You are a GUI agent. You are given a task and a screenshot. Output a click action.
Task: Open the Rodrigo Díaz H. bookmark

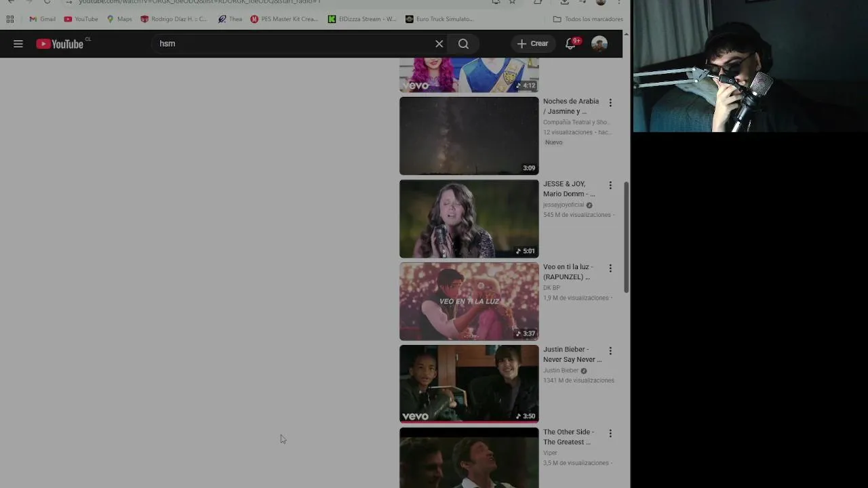pos(174,19)
